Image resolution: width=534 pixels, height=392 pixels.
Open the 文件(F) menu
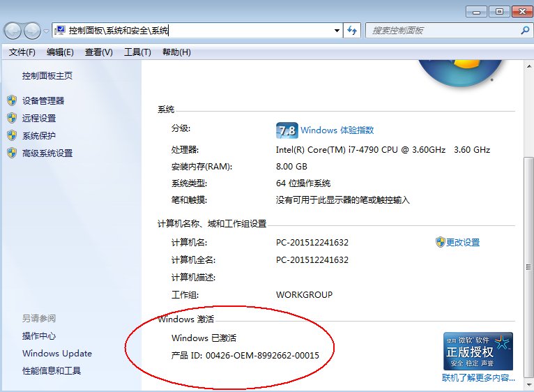click(22, 52)
